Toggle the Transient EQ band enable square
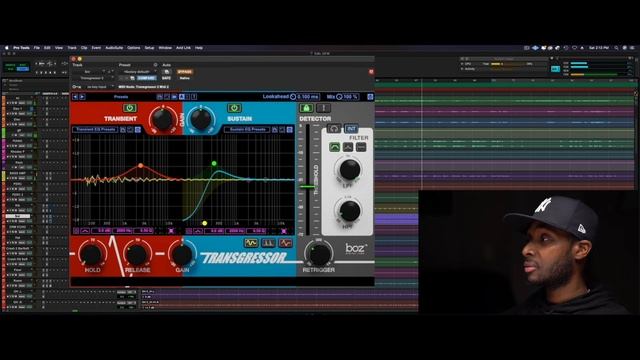This screenshot has width=640, height=360. click(76, 231)
